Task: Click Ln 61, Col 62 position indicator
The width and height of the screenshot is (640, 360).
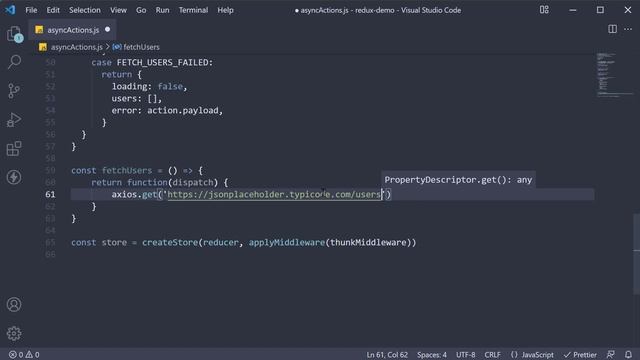Action: point(387,354)
